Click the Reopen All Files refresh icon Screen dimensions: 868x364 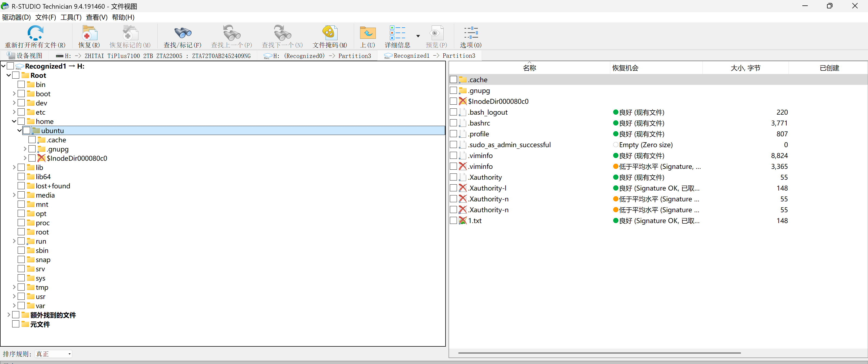[x=35, y=33]
